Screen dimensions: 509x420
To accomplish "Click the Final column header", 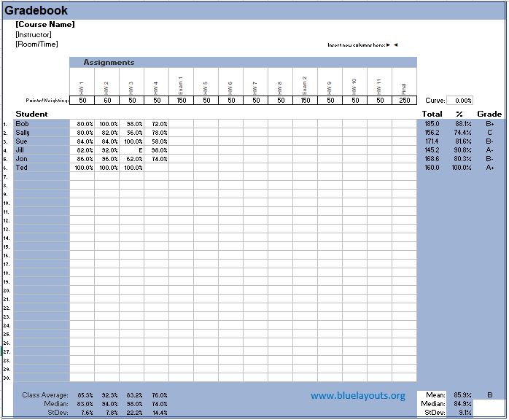I will click(404, 82).
